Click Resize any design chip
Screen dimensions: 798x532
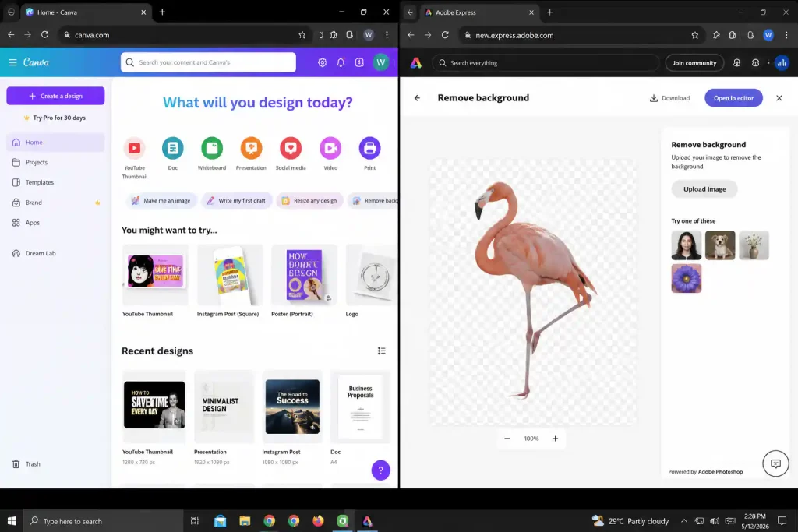[309, 200]
